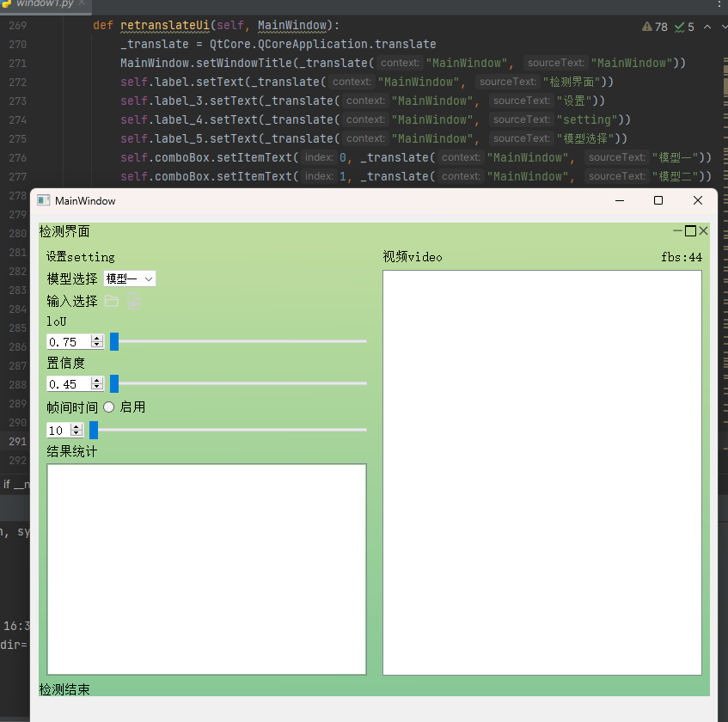
Task: Decrease the 帧间时间 spinbox value 10
Action: tap(76, 434)
